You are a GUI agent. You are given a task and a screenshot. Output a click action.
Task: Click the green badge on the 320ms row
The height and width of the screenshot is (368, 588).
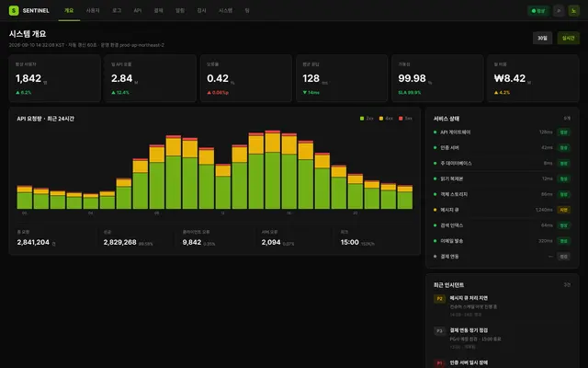tap(563, 241)
